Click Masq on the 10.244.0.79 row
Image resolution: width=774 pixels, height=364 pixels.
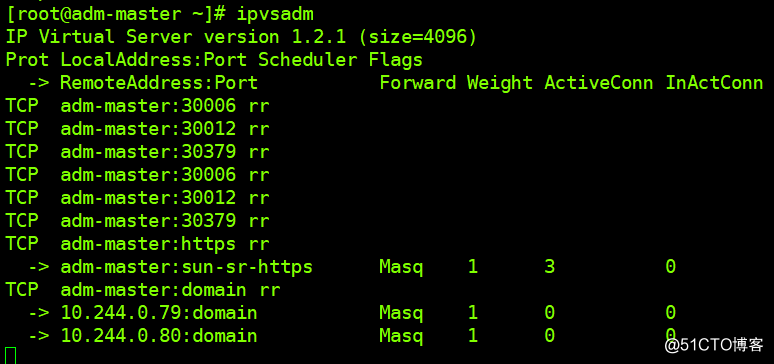tap(401, 313)
